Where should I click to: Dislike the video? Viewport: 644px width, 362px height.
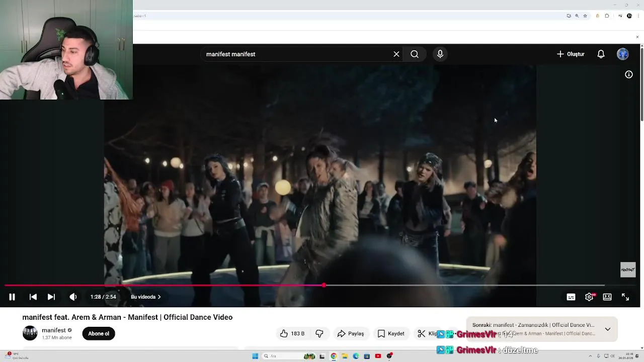click(x=319, y=333)
